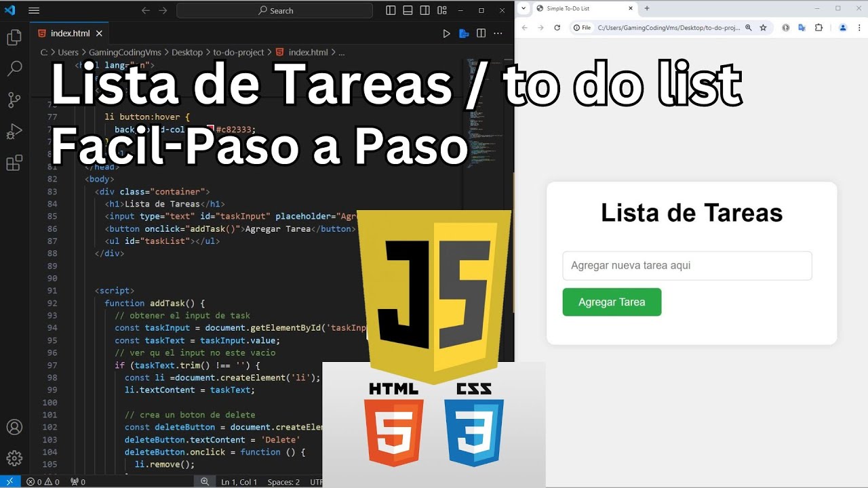Click the 'function addTask() {' code line
Screen dimensions: 868x488
pos(155,303)
